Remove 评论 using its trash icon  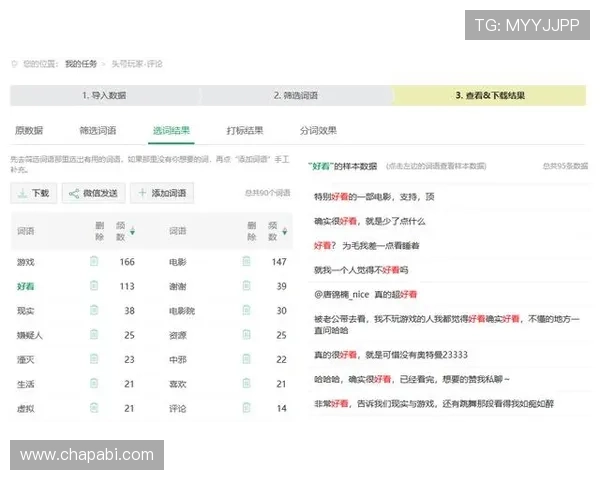(246, 408)
